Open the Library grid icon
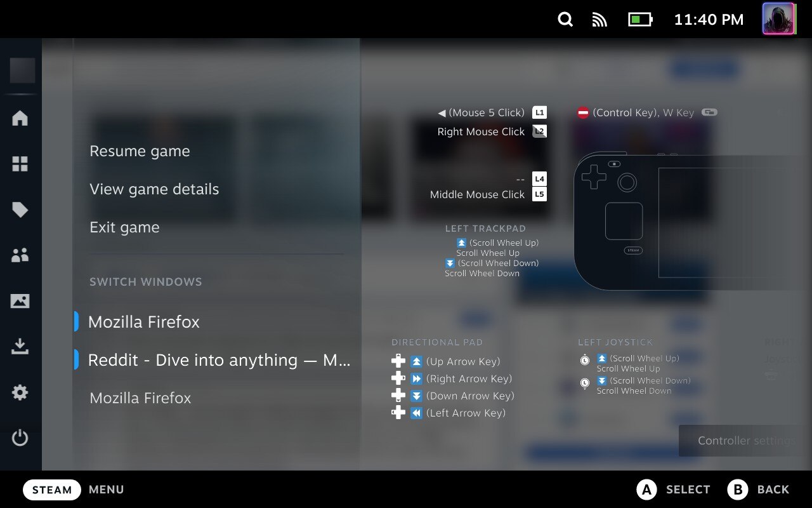 pyautogui.click(x=20, y=164)
